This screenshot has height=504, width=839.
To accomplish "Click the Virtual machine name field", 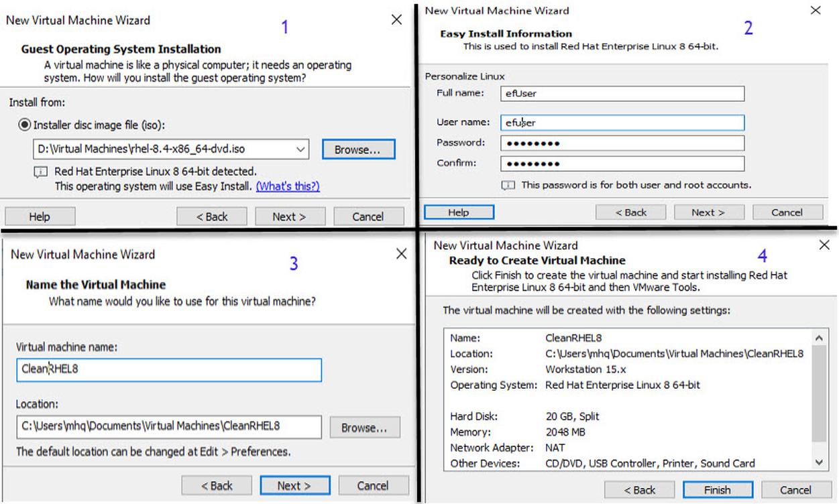I will [169, 369].
